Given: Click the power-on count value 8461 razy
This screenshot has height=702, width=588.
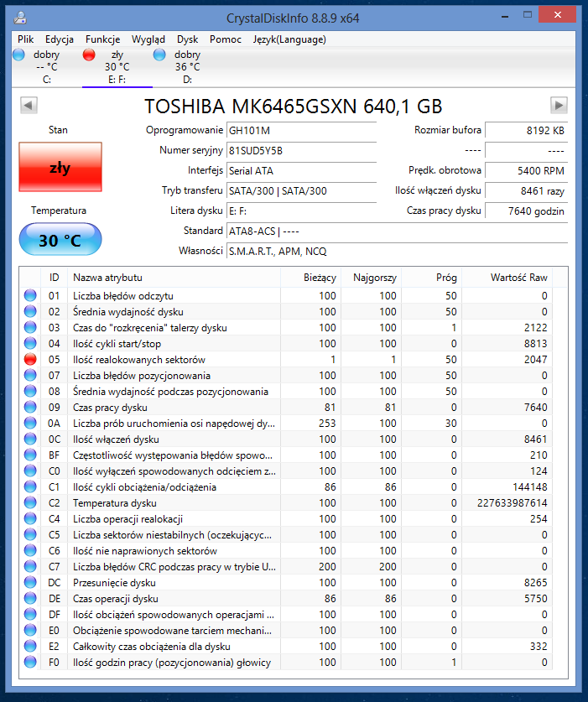Looking at the screenshot, I should tap(526, 191).
